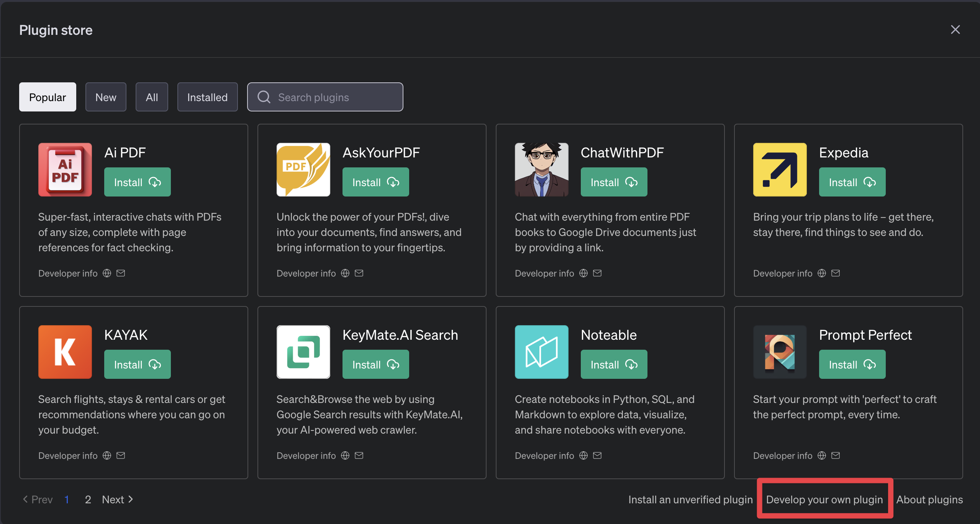Click the KeyMate.AI Search logo

point(303,352)
